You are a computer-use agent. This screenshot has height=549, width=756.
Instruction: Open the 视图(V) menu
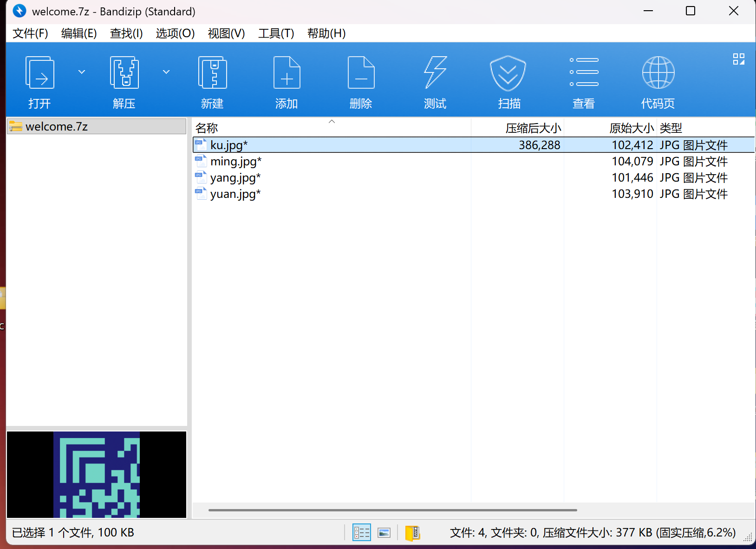click(x=226, y=33)
